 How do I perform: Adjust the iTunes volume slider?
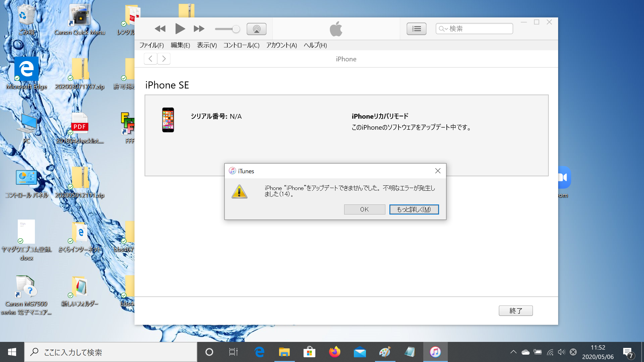click(236, 29)
